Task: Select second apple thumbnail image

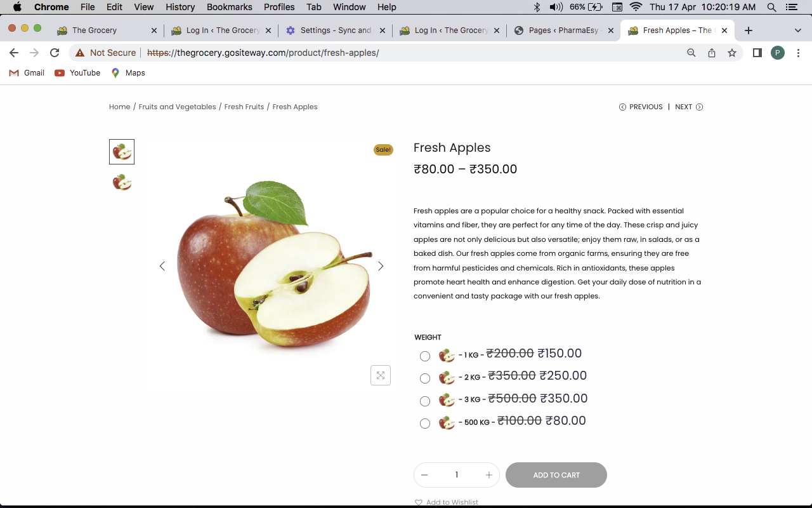Action: click(x=122, y=182)
